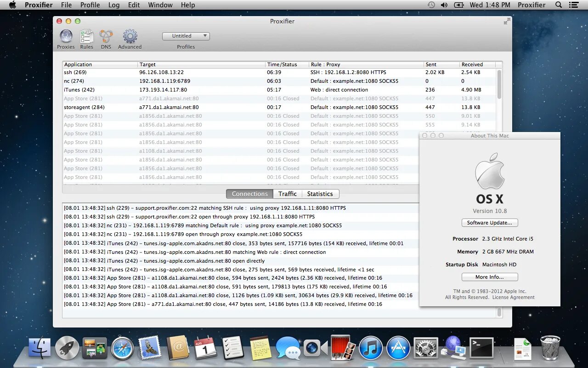Click the volume icon in menu bar

[444, 5]
